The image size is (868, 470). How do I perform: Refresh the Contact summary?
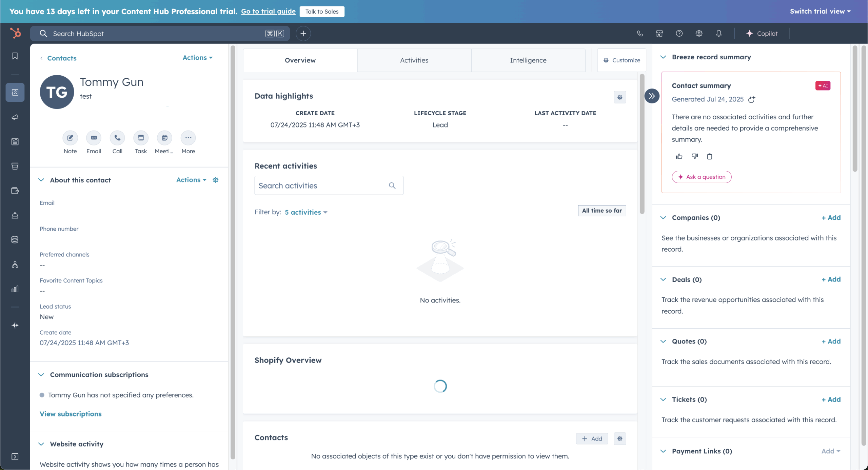coord(752,99)
